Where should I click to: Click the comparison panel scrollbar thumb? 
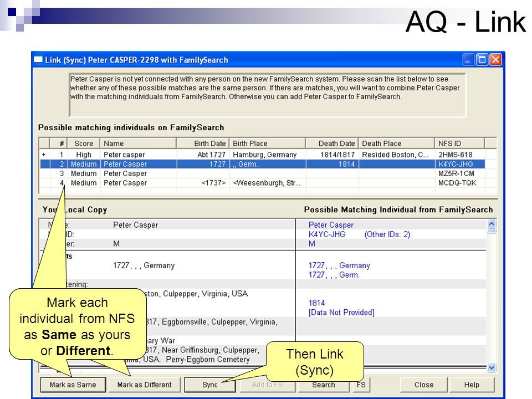tap(492, 232)
